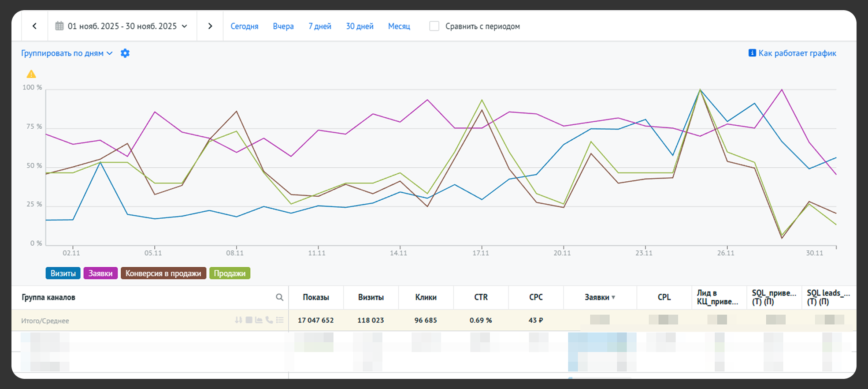Viewport: 868px width, 389px height.
Task: Open the date range picker dropdown
Action: point(122,26)
